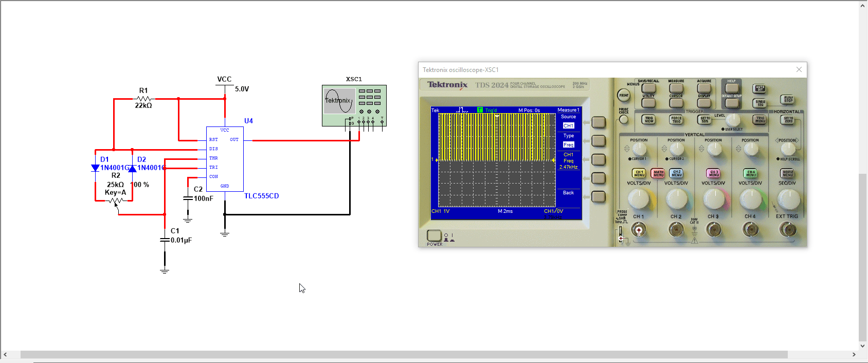Click the CH 3 VOLTS/DIV knob
Image resolution: width=868 pixels, height=363 pixels.
click(714, 199)
